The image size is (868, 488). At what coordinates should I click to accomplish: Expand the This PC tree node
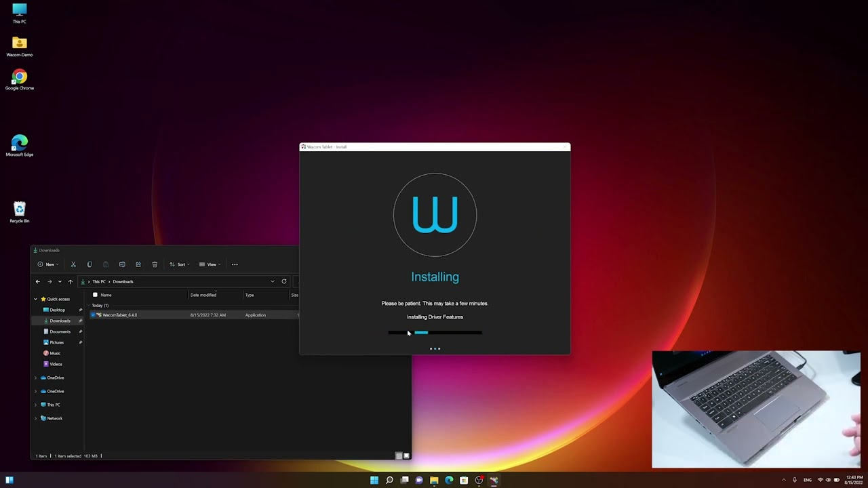coord(36,405)
